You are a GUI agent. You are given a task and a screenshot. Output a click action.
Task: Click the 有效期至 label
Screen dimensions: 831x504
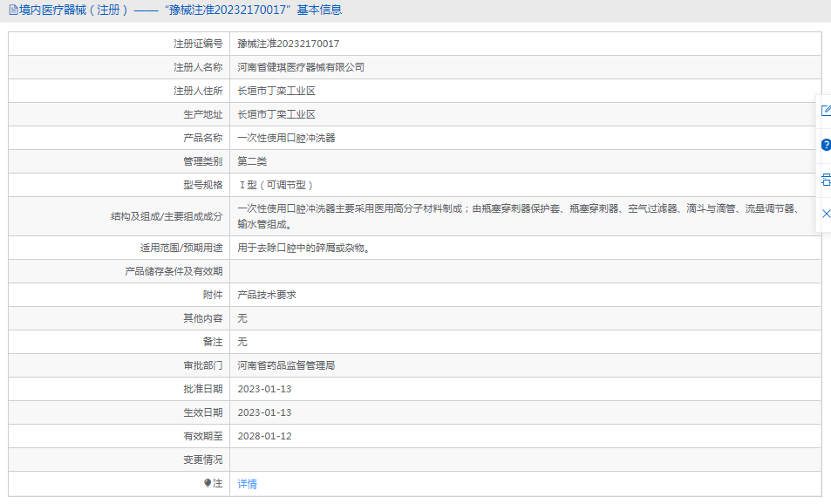[203, 436]
